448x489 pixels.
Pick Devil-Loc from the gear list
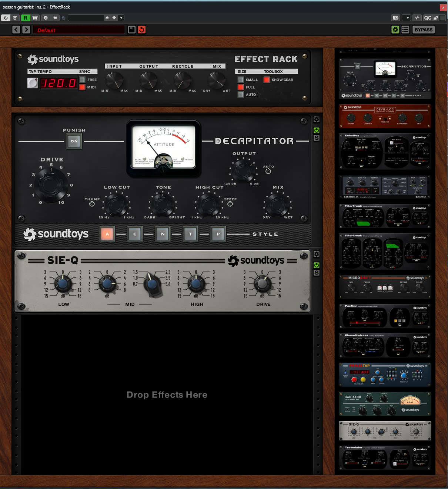pos(385,116)
